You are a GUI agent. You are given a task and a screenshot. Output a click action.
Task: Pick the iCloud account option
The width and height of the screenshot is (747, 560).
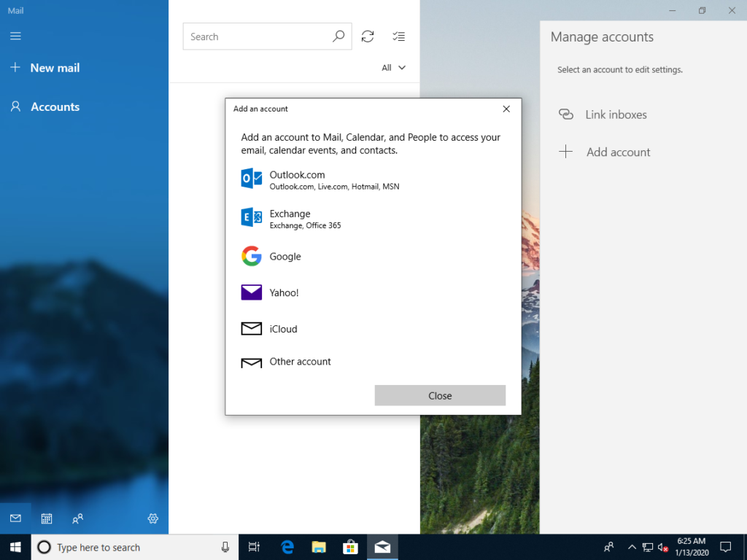click(x=371, y=329)
